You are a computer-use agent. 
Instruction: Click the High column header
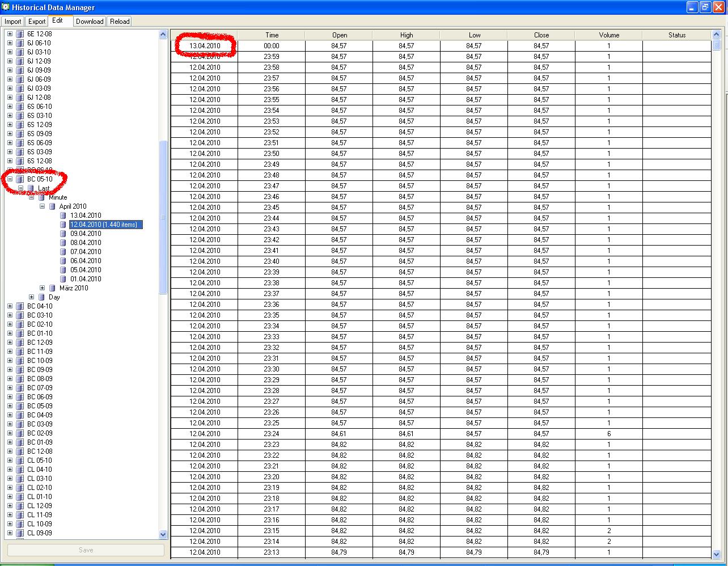pos(407,35)
